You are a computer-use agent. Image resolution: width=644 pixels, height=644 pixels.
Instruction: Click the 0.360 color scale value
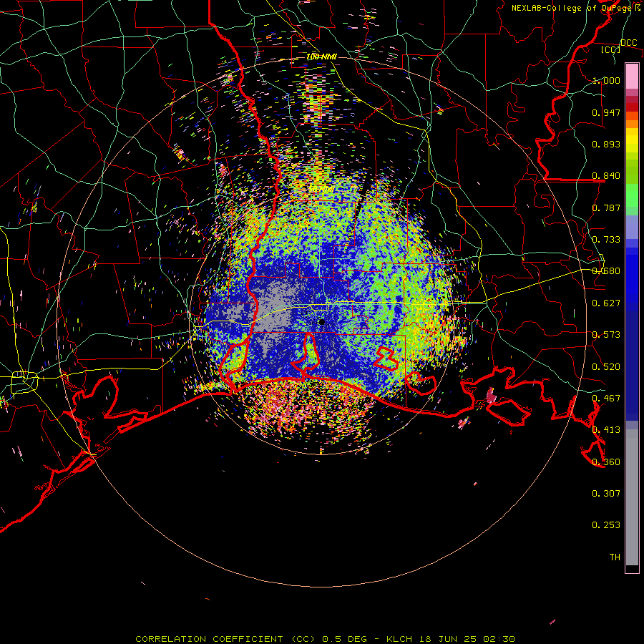pyautogui.click(x=606, y=462)
